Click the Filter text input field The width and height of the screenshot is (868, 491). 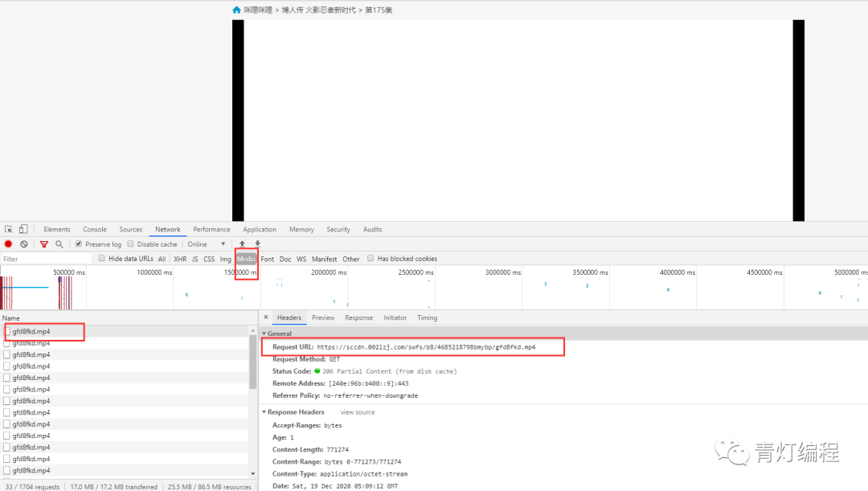click(x=44, y=259)
